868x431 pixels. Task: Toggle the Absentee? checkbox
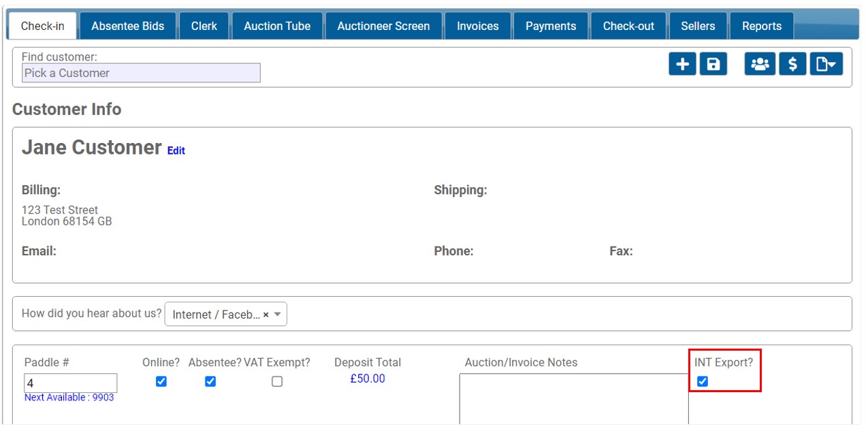[210, 381]
